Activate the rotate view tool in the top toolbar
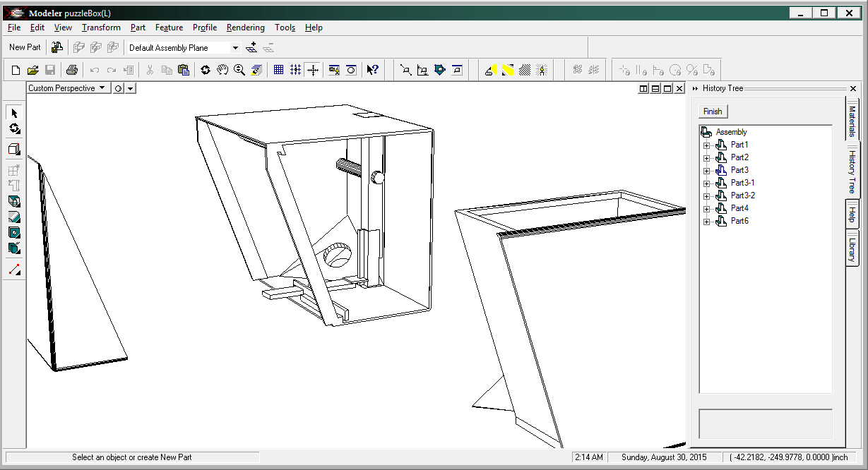868x470 pixels. click(206, 70)
